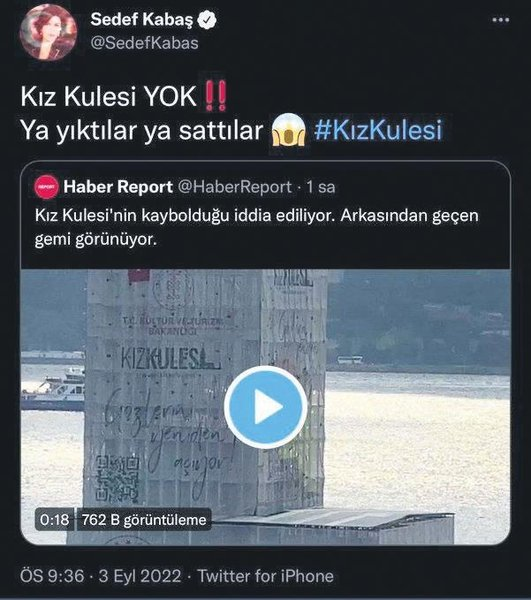Click the 762 B görüntüleme view count
Screen dimensions: 531x600
[x=144, y=520]
